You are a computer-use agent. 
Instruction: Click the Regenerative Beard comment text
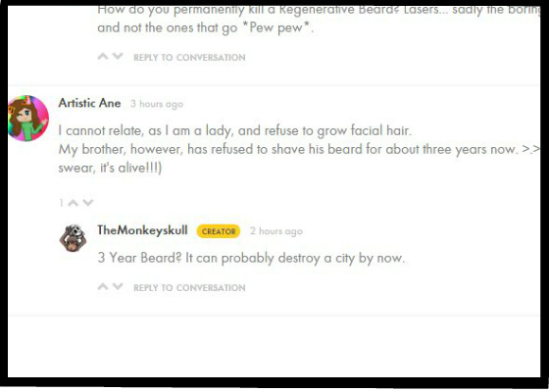pos(319,19)
